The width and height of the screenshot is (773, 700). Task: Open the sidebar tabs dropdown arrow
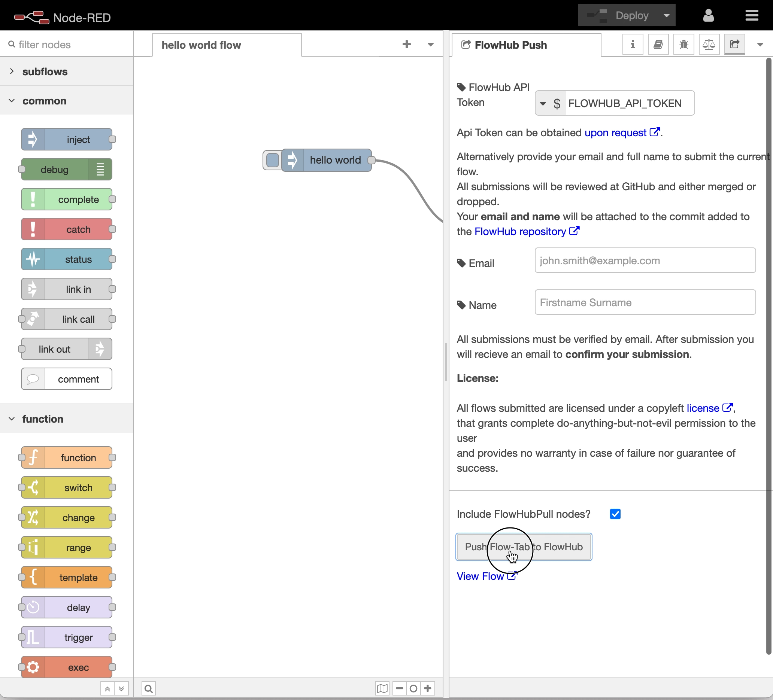tap(760, 45)
